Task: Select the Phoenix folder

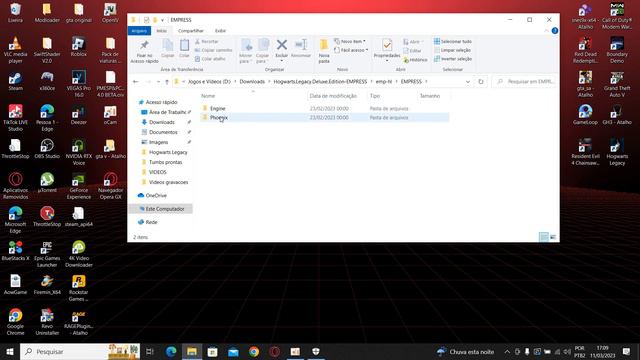Action: coord(219,118)
